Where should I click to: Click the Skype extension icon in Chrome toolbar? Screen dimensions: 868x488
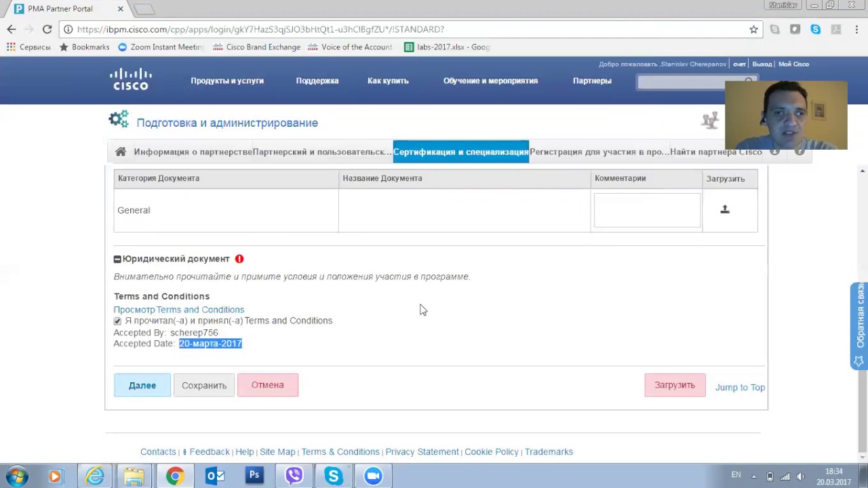815,29
